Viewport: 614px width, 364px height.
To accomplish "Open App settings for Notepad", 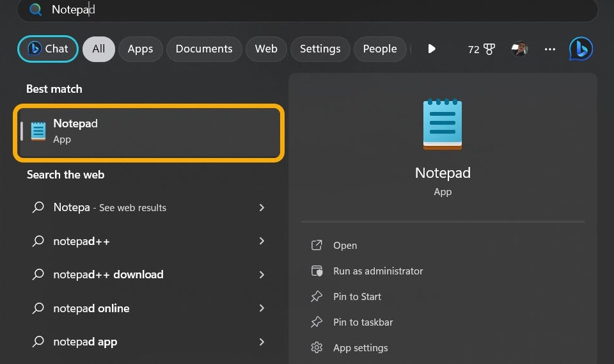I will tap(360, 348).
